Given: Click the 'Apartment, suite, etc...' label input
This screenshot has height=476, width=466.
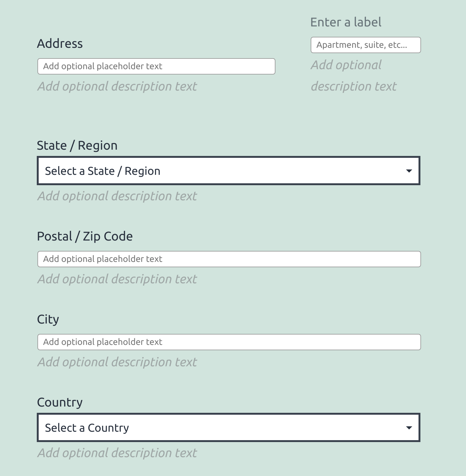Looking at the screenshot, I should (365, 45).
